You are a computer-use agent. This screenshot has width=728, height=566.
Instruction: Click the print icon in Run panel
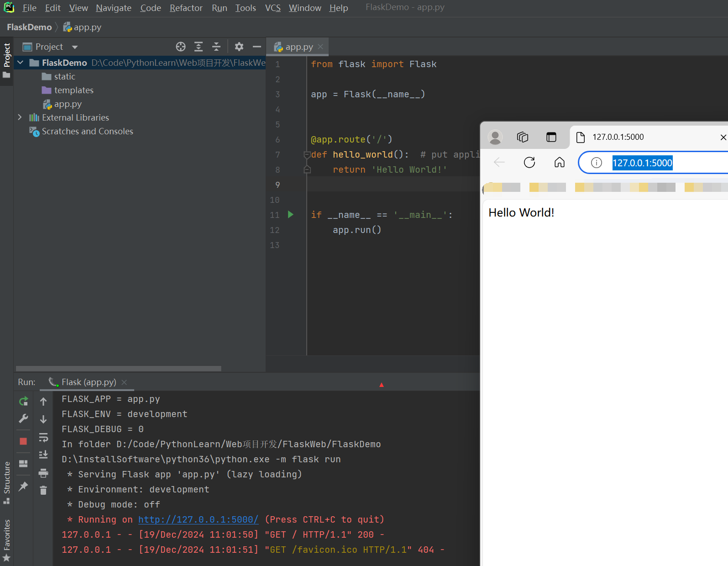pos(43,473)
